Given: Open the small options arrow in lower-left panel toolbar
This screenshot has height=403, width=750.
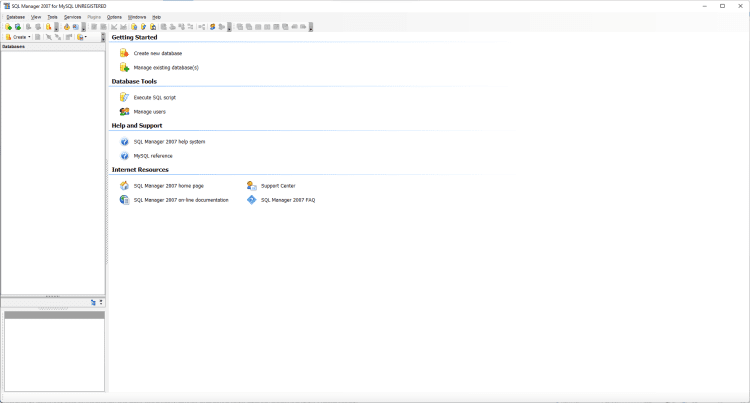Looking at the screenshot, I should click(x=101, y=302).
